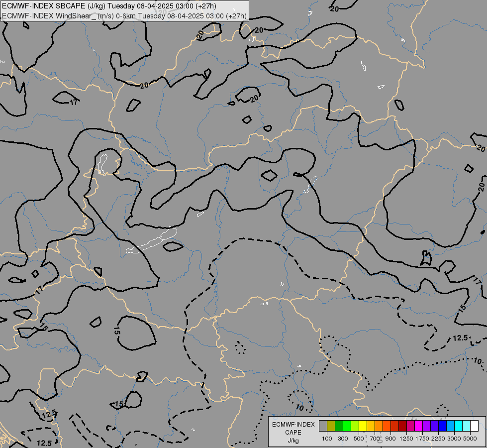Image resolution: width=487 pixels, height=448 pixels.
Task: Select the '1750' legend tick value
Action: tap(422, 439)
